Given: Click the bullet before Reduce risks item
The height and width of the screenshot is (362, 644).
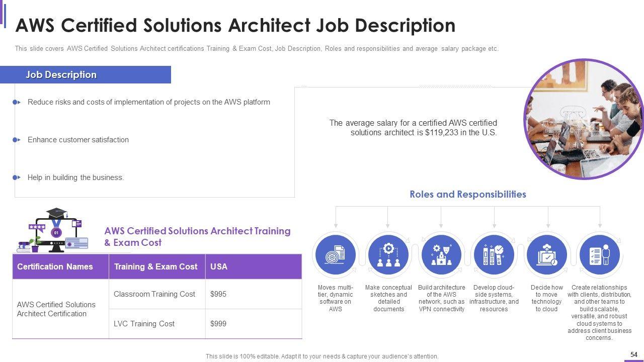Looking at the screenshot, I should [x=16, y=102].
